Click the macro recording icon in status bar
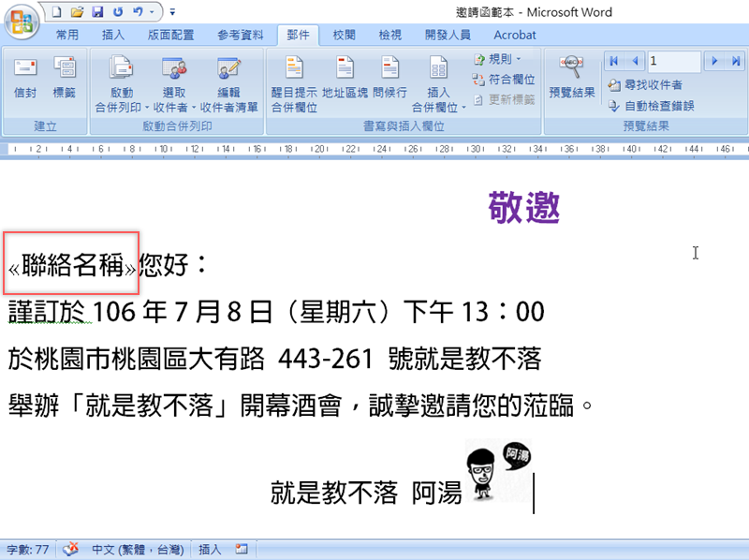Screen dimensions: 749x560 (x=242, y=550)
